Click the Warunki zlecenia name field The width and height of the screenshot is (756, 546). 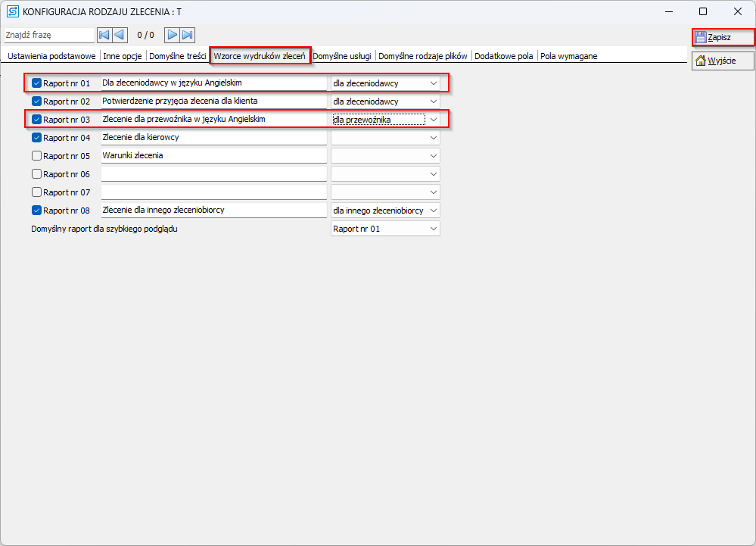213,156
